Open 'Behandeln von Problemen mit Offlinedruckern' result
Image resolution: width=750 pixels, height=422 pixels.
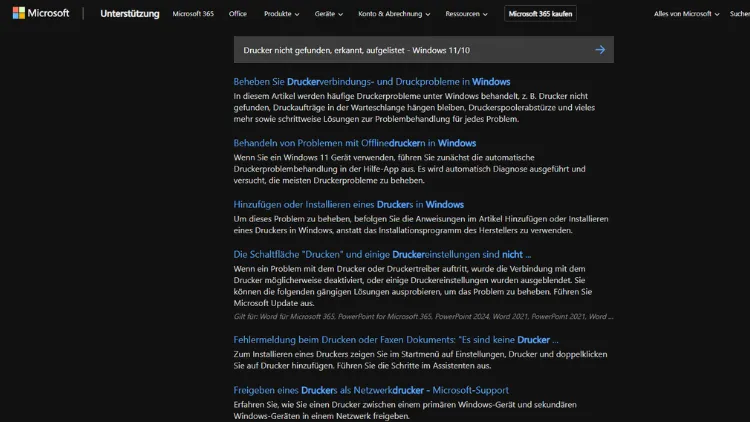click(x=354, y=143)
